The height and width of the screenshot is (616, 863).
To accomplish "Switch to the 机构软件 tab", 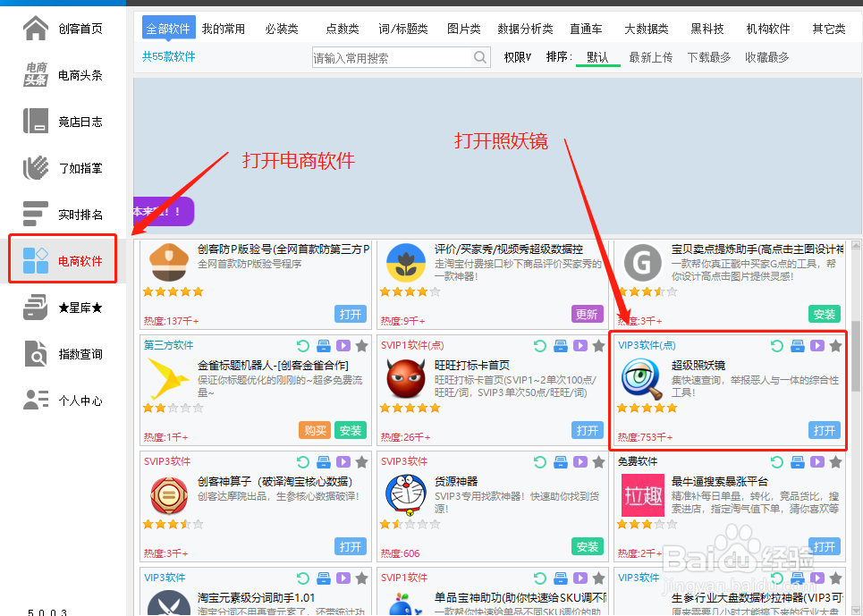I will click(x=768, y=29).
